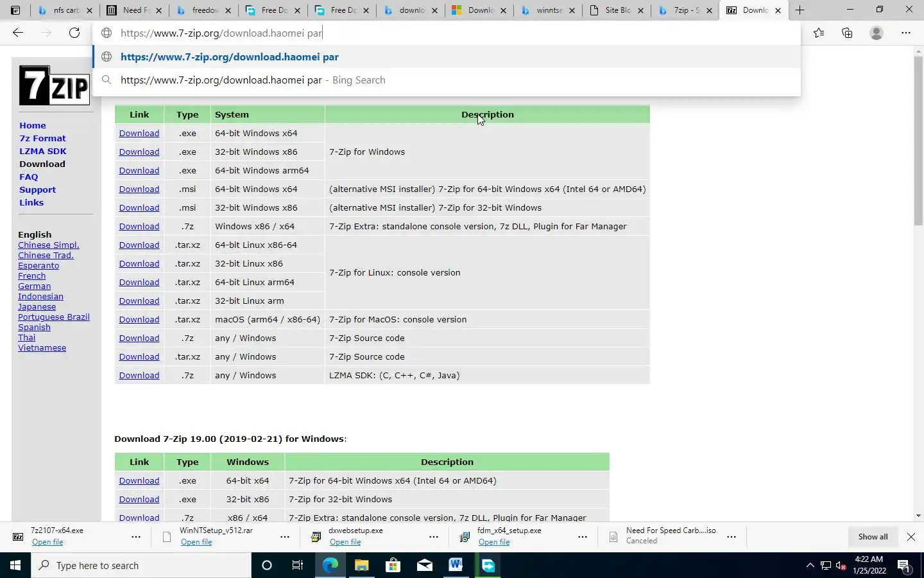Open the Favorites star icon
The image size is (924, 578).
coord(819,33)
